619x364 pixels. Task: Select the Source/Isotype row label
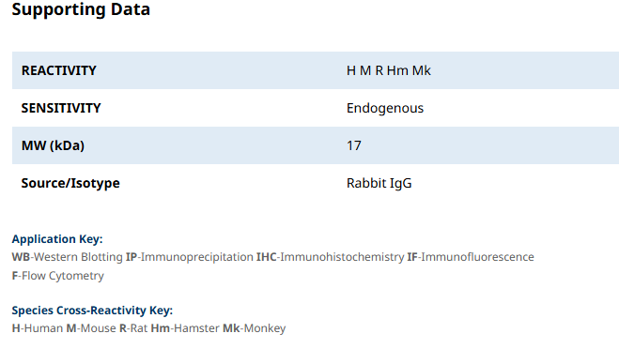(x=70, y=183)
